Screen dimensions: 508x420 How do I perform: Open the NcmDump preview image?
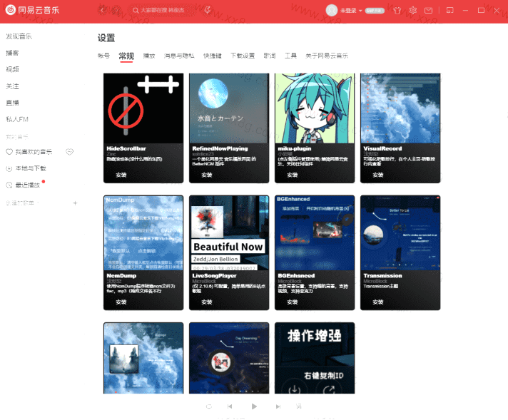[143, 233]
